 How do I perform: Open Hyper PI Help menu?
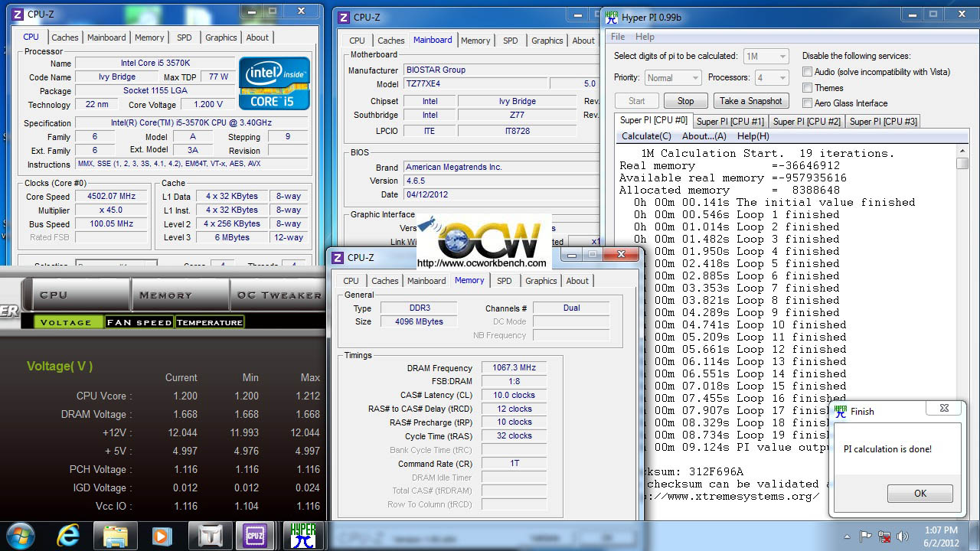click(x=645, y=37)
